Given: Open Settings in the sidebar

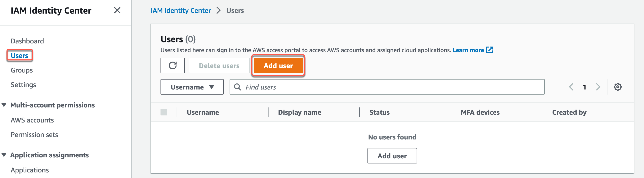Looking at the screenshot, I should 23,85.
